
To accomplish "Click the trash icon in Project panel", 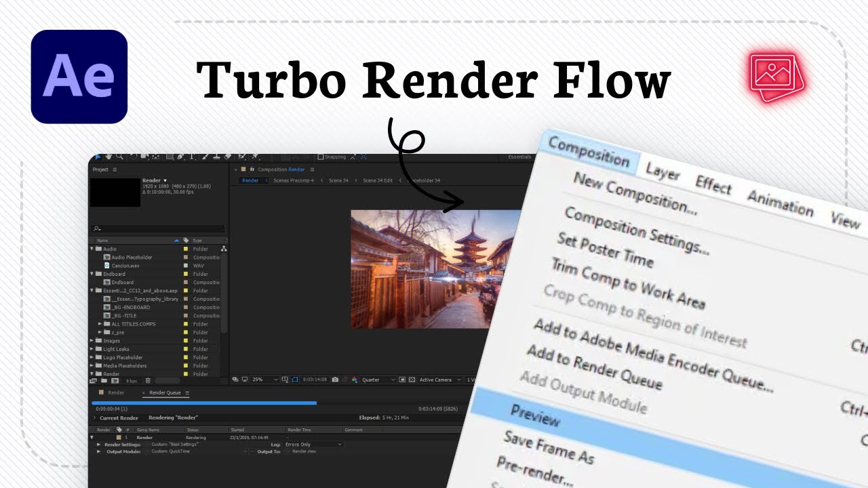I will click(149, 380).
